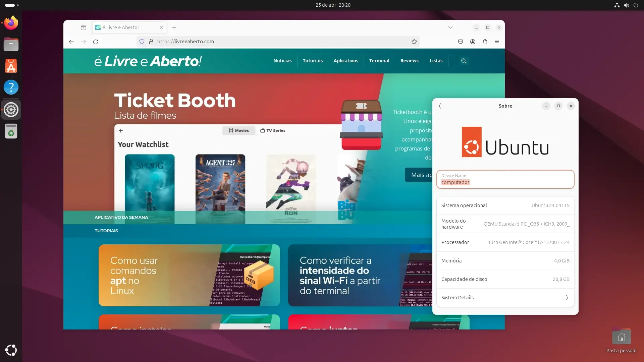Click the network icon in top bar
The image size is (644, 362).
tap(617, 5)
